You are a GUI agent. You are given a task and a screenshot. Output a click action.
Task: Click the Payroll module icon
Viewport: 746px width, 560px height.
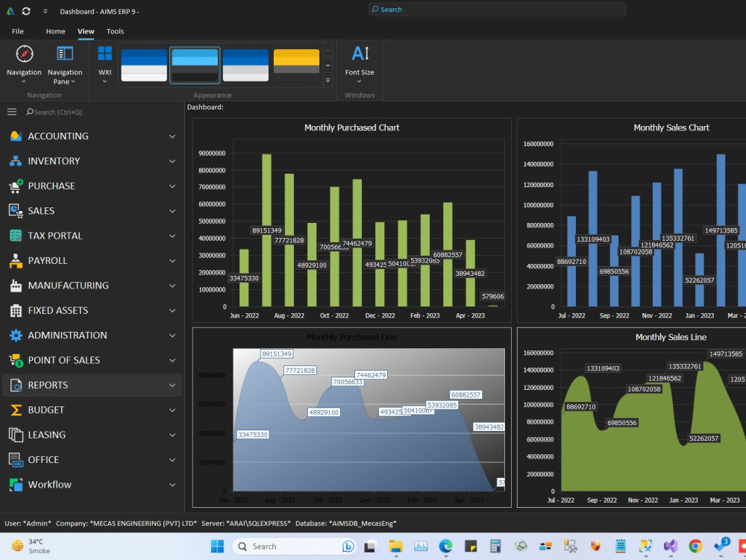pyautogui.click(x=16, y=260)
